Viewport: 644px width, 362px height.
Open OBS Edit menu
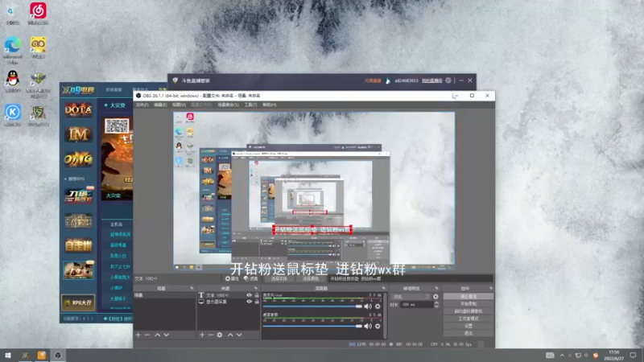pos(160,105)
